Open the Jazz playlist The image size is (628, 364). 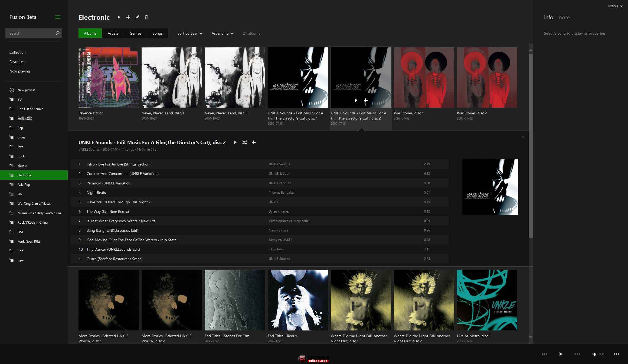tap(34, 147)
